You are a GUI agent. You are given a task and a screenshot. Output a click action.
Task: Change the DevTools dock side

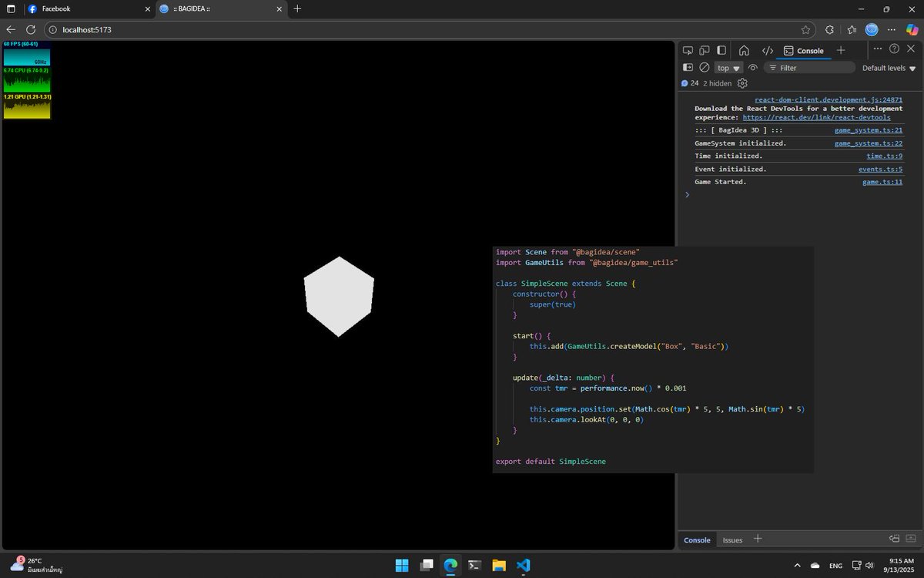point(721,50)
